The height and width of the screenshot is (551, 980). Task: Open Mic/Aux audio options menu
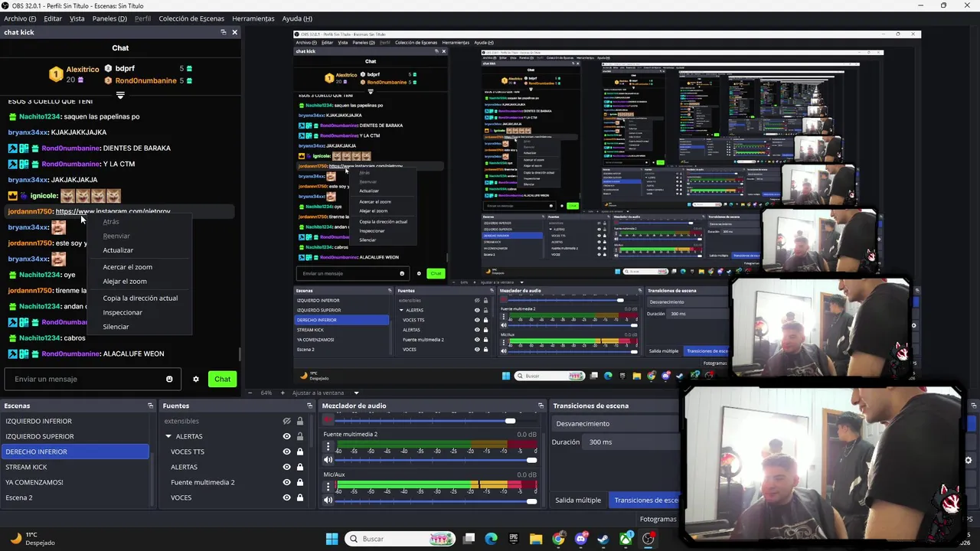pos(328,487)
